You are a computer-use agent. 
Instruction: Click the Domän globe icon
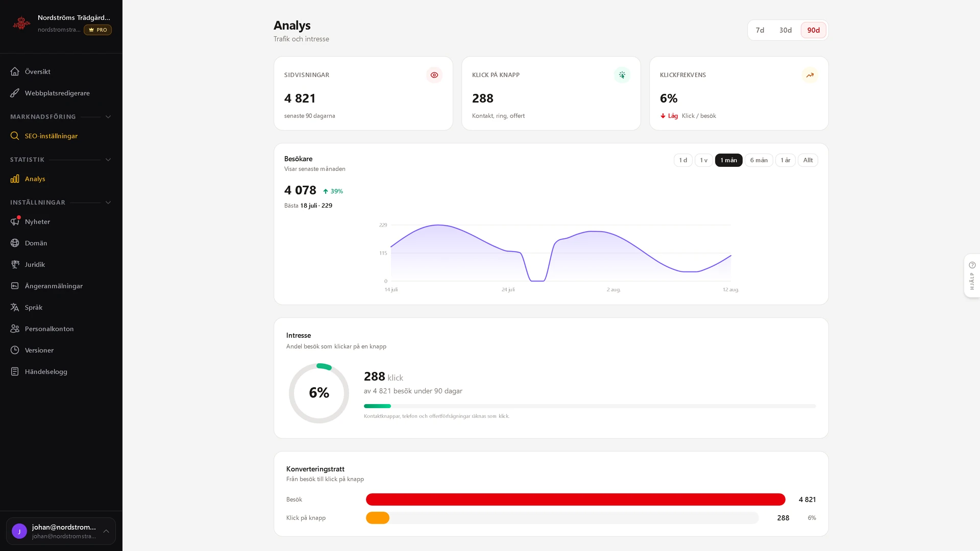(15, 243)
